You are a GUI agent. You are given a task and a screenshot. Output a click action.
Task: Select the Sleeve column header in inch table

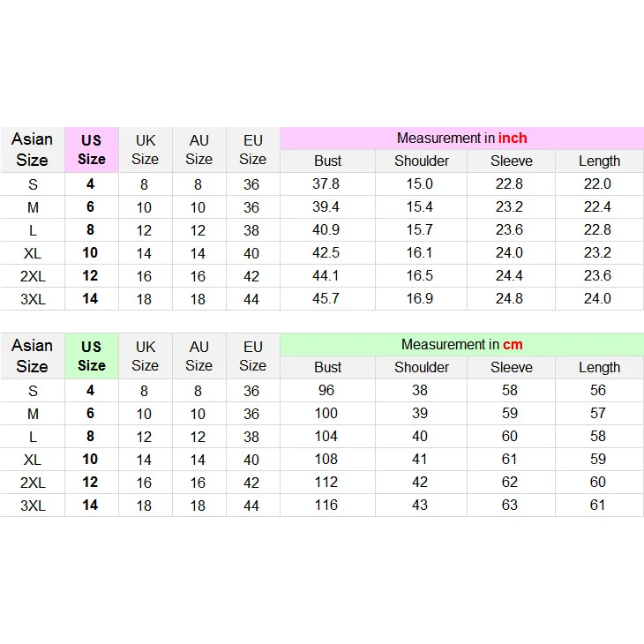point(511,161)
